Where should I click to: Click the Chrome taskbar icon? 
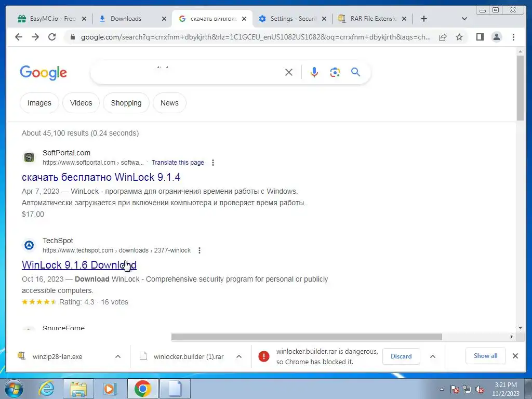142,389
